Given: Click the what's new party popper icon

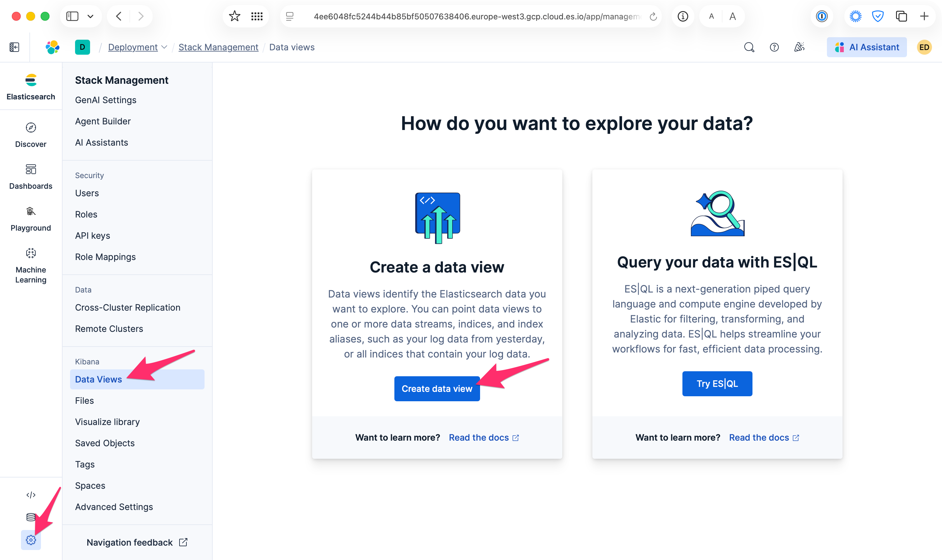Looking at the screenshot, I should [799, 47].
